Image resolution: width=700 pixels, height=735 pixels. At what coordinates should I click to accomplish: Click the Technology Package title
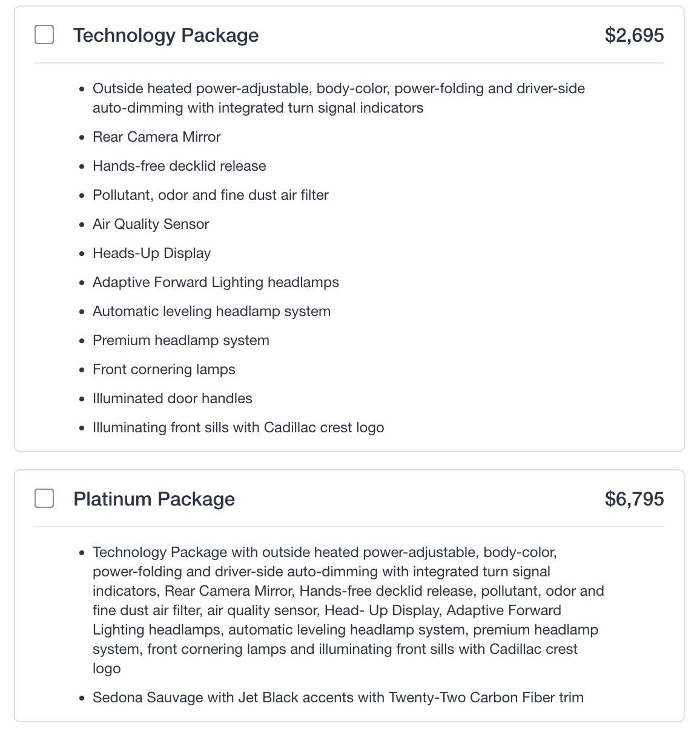click(x=166, y=35)
